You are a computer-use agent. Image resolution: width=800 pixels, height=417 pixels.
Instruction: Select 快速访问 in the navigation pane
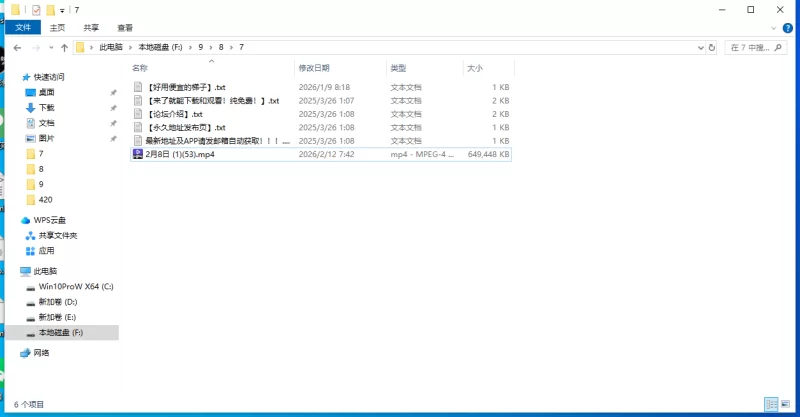(x=49, y=77)
